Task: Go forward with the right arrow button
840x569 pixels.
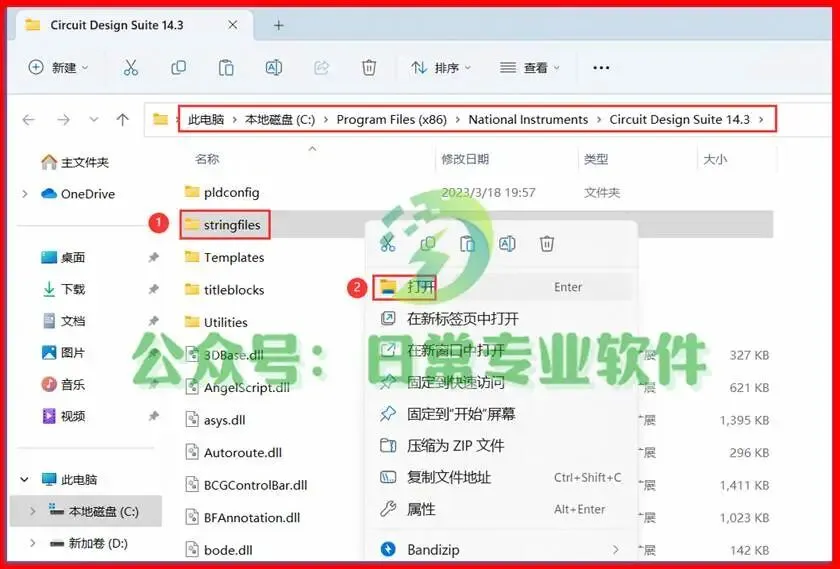Action: coord(63,119)
